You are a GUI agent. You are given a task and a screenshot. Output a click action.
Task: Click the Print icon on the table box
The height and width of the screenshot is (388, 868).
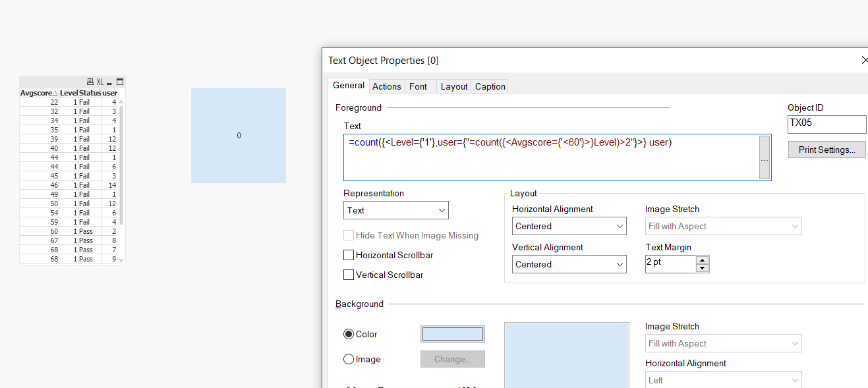tap(90, 82)
